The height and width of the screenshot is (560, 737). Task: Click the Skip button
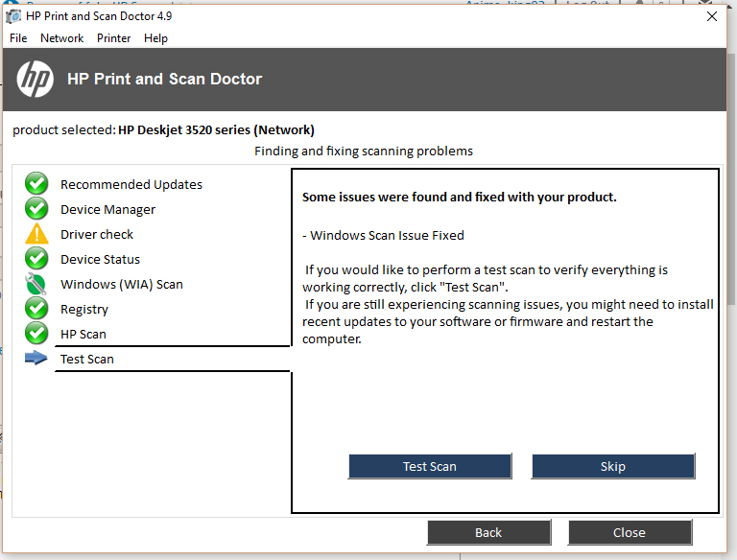pos(613,466)
